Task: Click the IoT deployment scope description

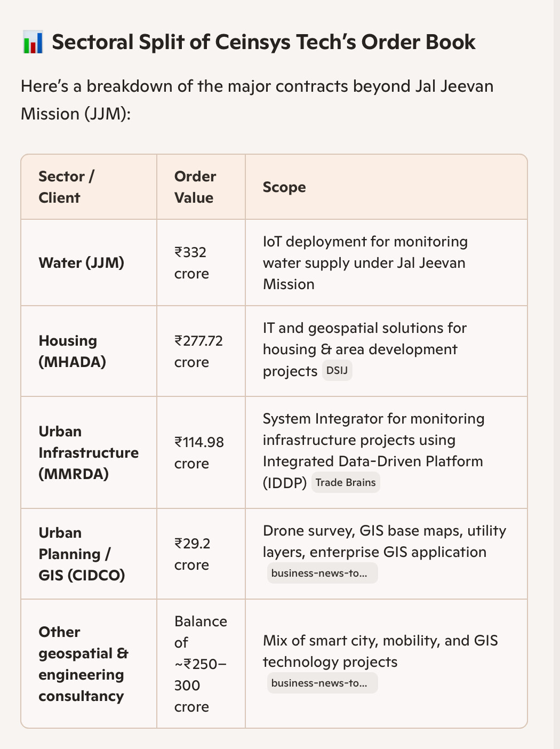Action: (x=365, y=263)
